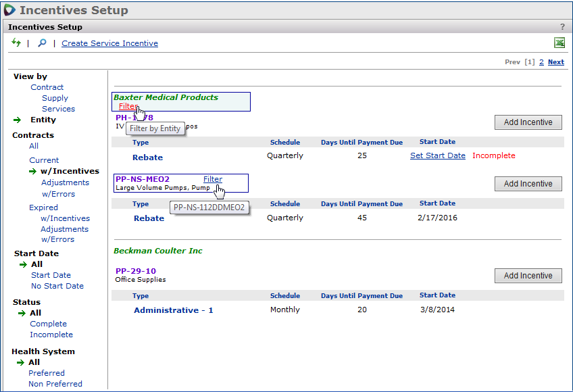The image size is (573, 392).
Task: Add incentive for contract PP-29-10
Action: [x=528, y=276]
